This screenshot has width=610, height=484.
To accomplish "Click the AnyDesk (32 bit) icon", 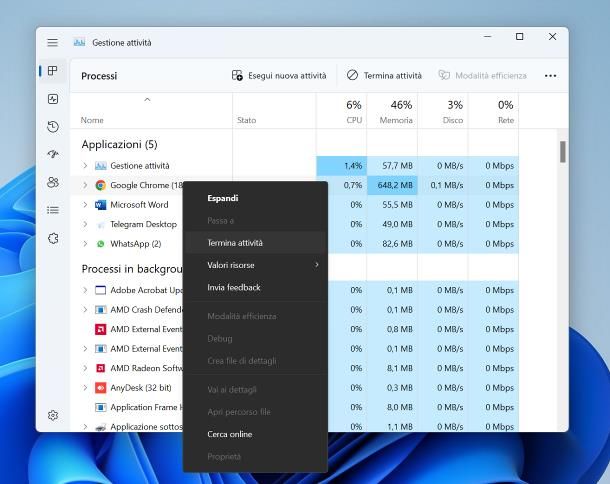I will [100, 388].
